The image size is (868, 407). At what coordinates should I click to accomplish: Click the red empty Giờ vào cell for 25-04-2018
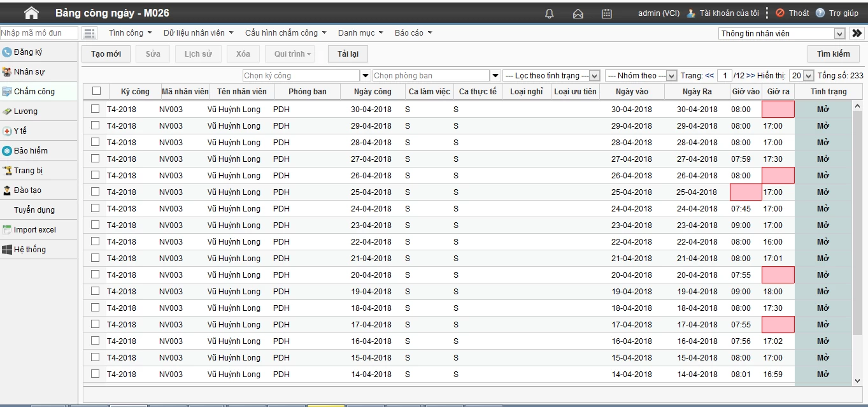(746, 192)
